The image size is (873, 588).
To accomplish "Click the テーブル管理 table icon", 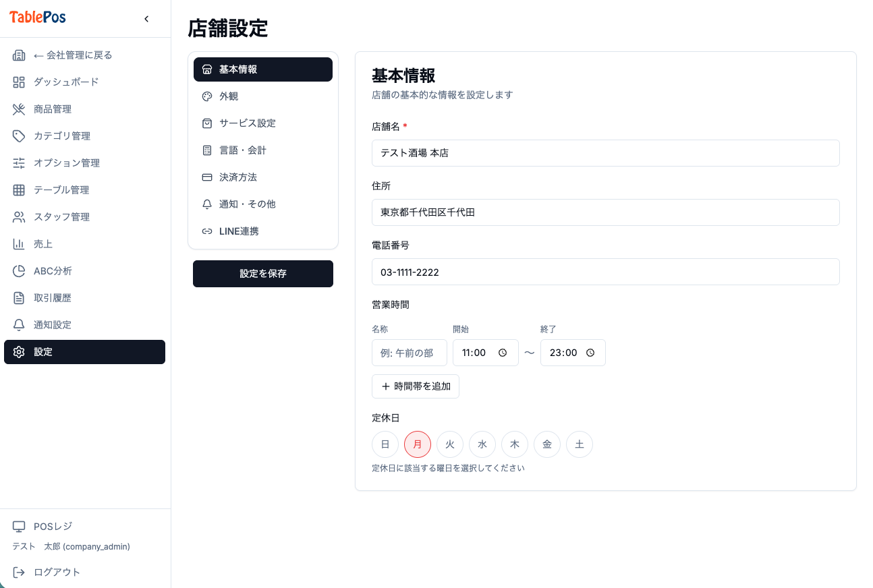I will (19, 190).
